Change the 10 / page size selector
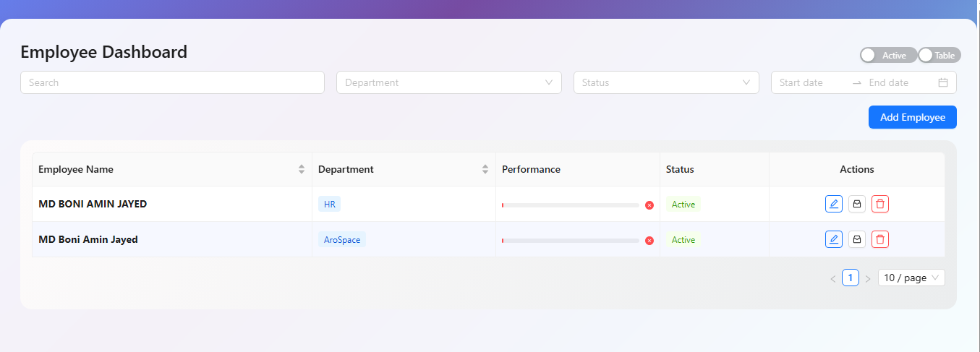 (x=911, y=278)
